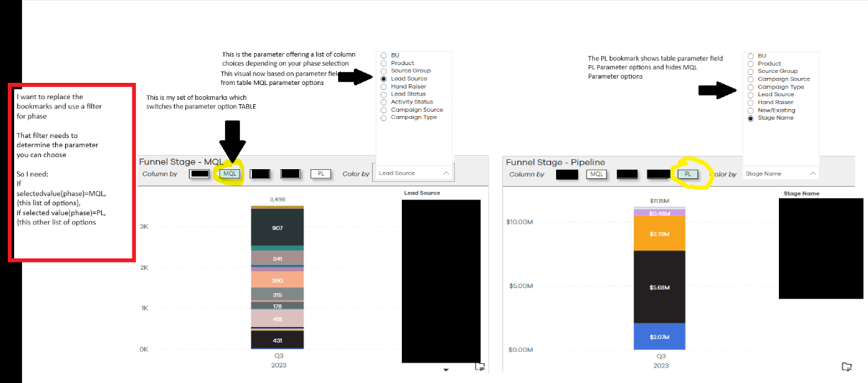Click the Stage Name legend header
Image resolution: width=868 pixels, height=383 pixels.
(x=801, y=193)
